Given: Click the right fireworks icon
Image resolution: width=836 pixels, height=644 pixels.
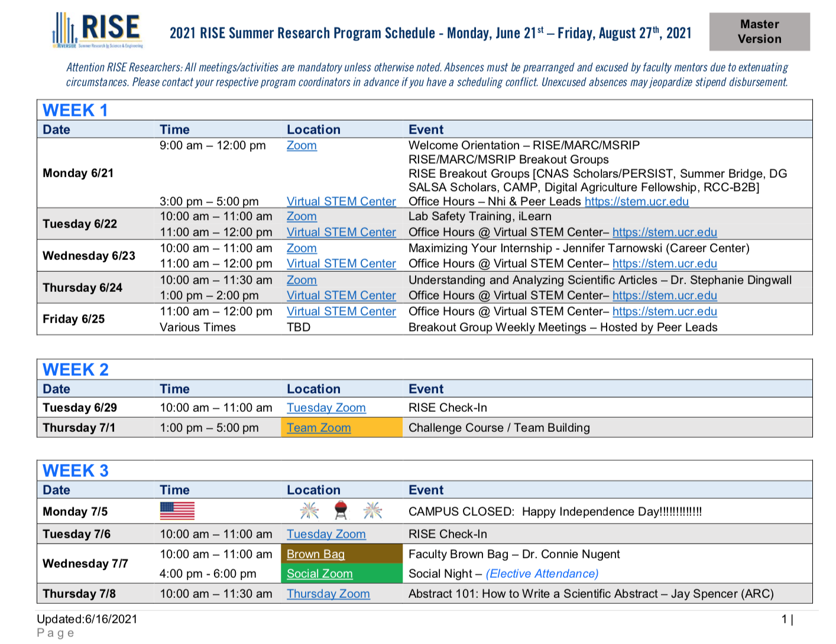Looking at the screenshot, I should click(372, 510).
